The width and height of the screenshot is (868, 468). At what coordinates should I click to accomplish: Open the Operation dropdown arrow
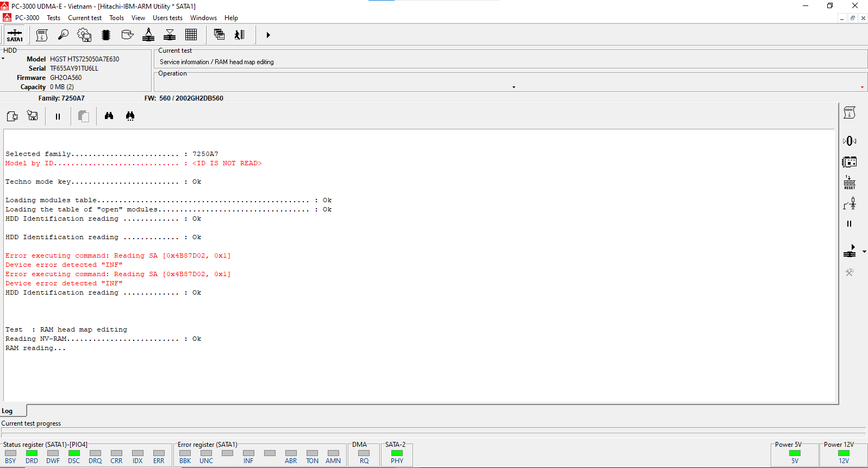click(514, 87)
